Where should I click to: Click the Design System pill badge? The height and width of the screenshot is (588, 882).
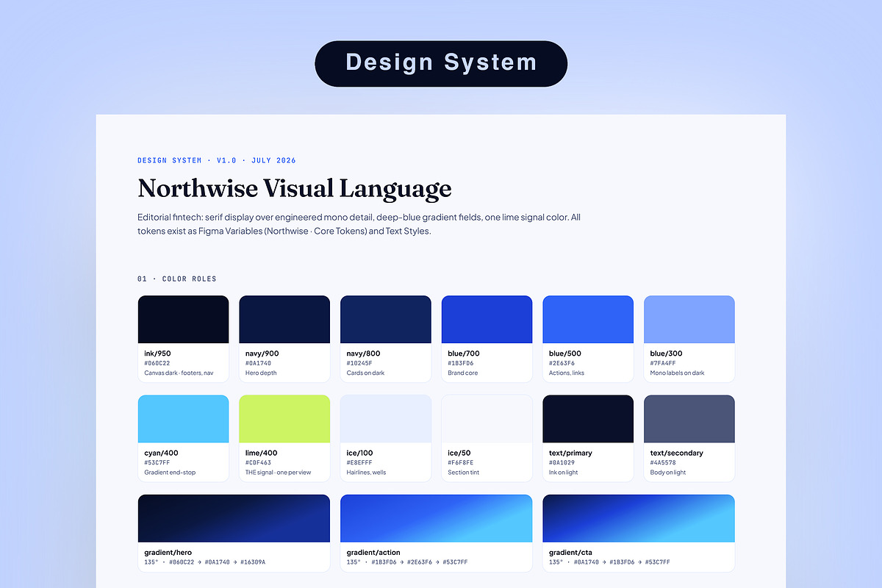tap(441, 63)
